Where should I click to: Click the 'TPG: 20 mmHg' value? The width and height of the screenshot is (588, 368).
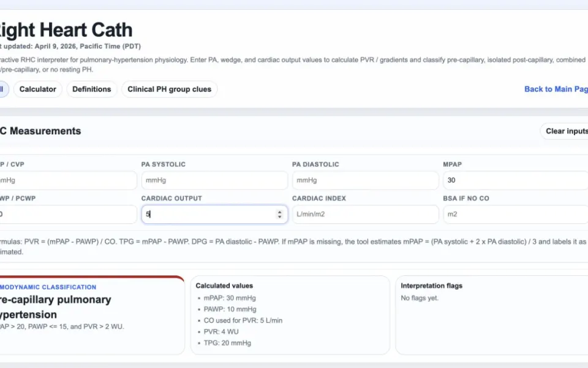coord(227,343)
